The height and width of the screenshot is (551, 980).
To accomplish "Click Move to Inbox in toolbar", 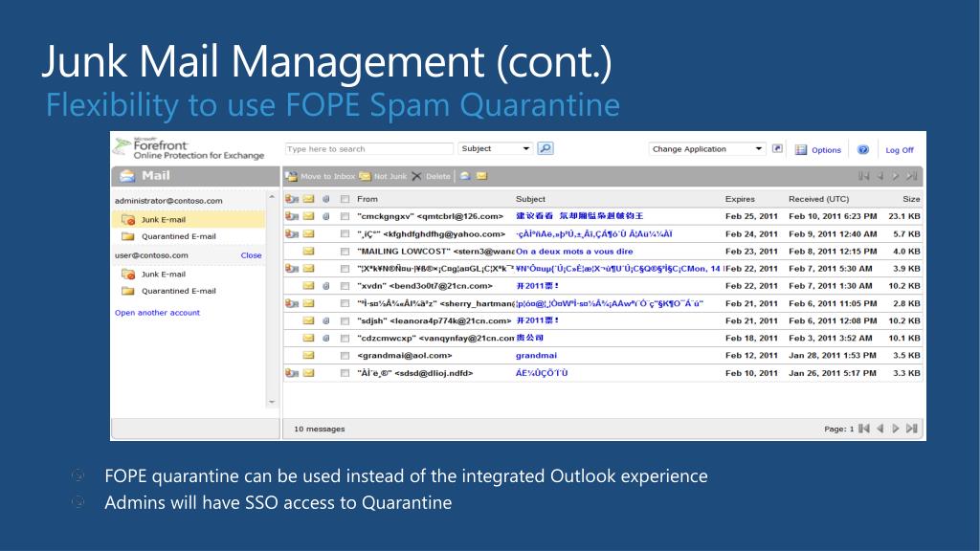I will tap(321, 176).
